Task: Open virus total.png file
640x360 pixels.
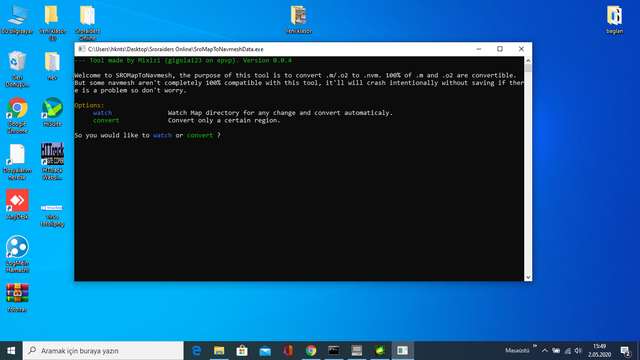Action: pos(52,216)
